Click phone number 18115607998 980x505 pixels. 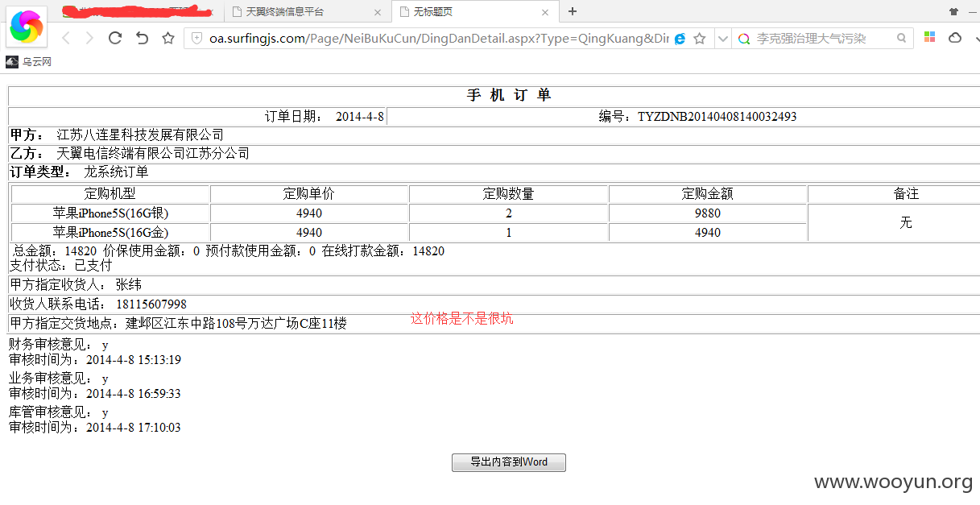click(x=151, y=304)
